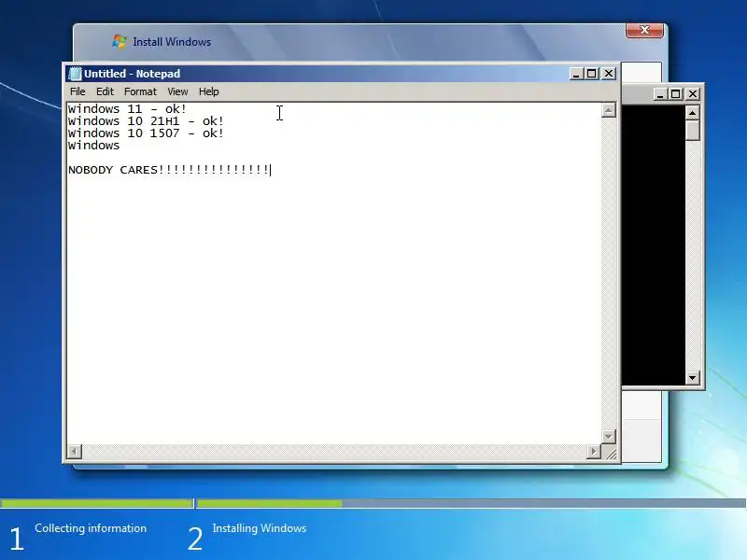Viewport: 747px width, 560px height.
Task: Click the line 'Windows 11 - ok!'
Action: [x=127, y=109]
